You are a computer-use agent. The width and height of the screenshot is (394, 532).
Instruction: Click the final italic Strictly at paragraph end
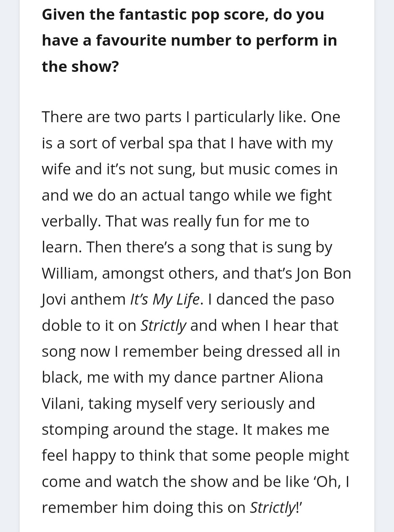point(273,508)
